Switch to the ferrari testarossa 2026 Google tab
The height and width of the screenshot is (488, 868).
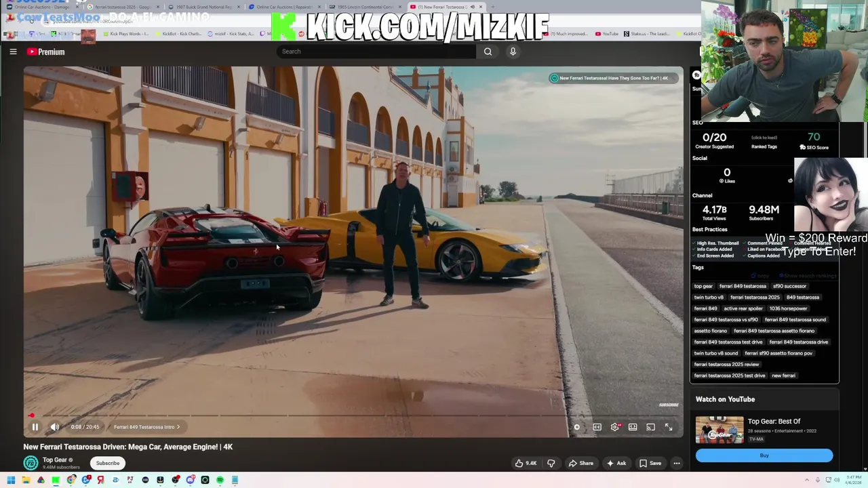coord(123,7)
